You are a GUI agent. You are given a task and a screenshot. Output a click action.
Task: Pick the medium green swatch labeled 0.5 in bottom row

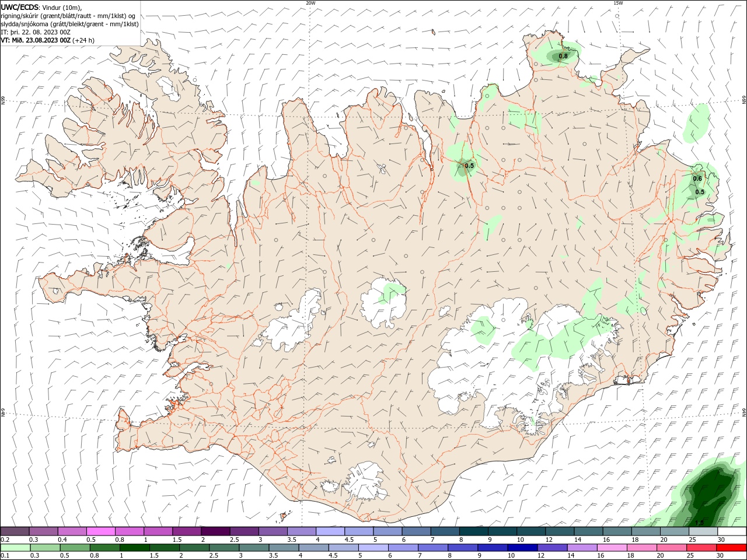(x=75, y=548)
